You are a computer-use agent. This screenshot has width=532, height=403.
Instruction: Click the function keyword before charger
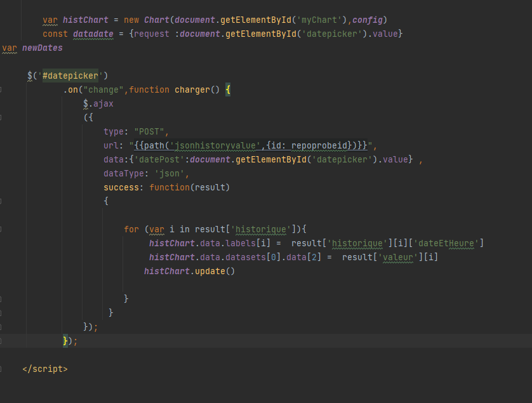149,90
